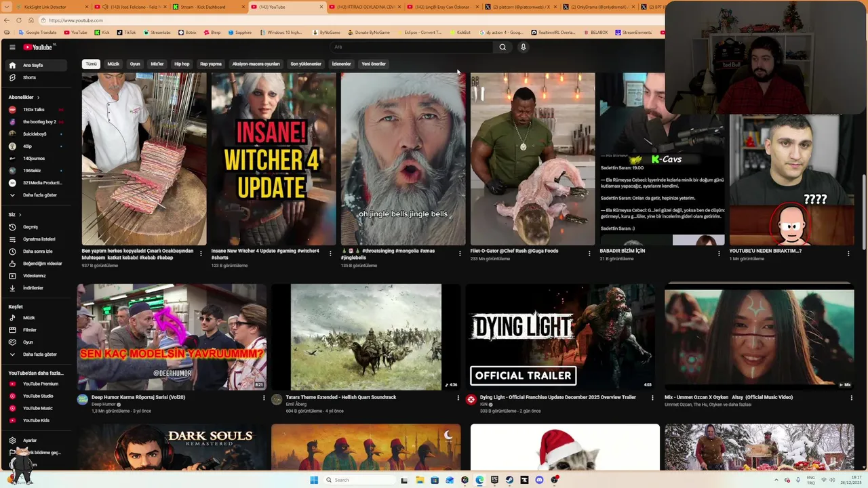Open YouTube Music in sidebar
Image resolution: width=868 pixels, height=488 pixels.
coord(37,408)
